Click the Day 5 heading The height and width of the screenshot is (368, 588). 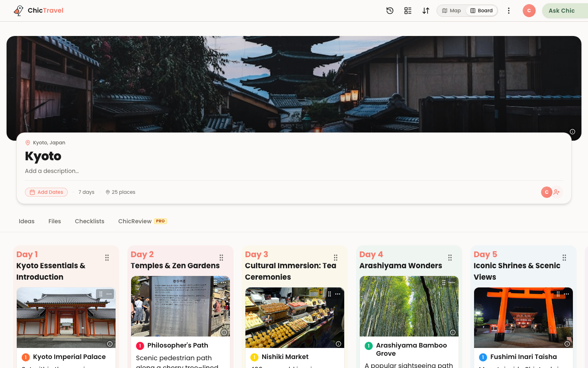(x=486, y=254)
